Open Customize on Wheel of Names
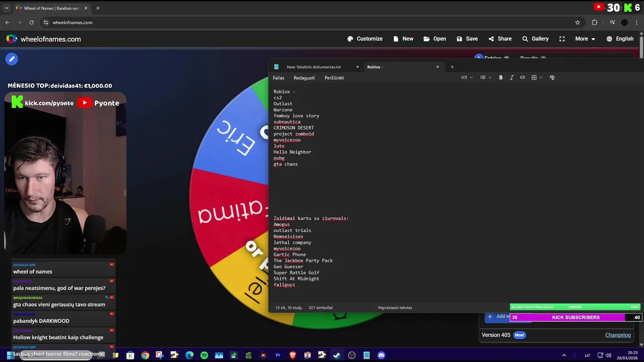644x362 pixels. pos(365,39)
